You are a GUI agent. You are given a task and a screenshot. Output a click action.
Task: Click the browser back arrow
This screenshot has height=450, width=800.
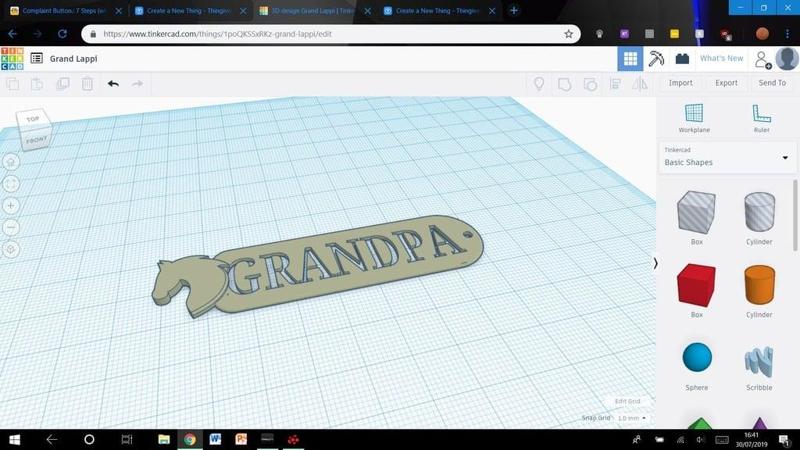[x=13, y=34]
